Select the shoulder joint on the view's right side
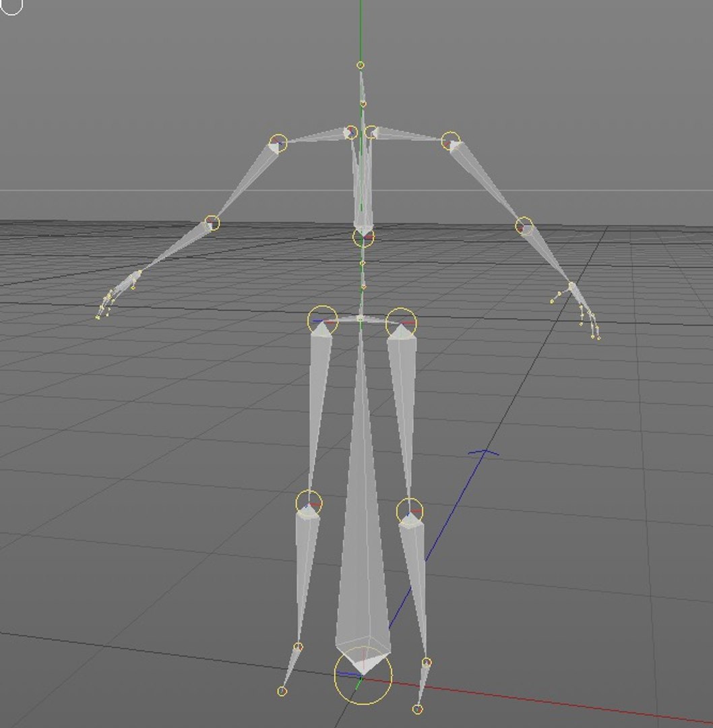Image resolution: width=713 pixels, height=728 pixels. (x=450, y=141)
